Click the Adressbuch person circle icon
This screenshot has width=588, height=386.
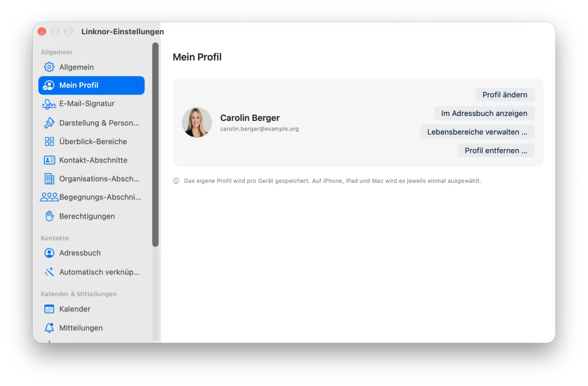(49, 253)
